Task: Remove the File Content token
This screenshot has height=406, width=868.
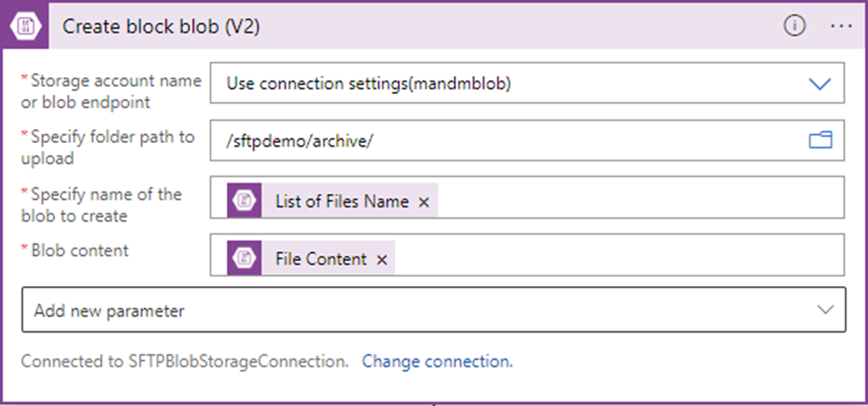Action: [381, 260]
